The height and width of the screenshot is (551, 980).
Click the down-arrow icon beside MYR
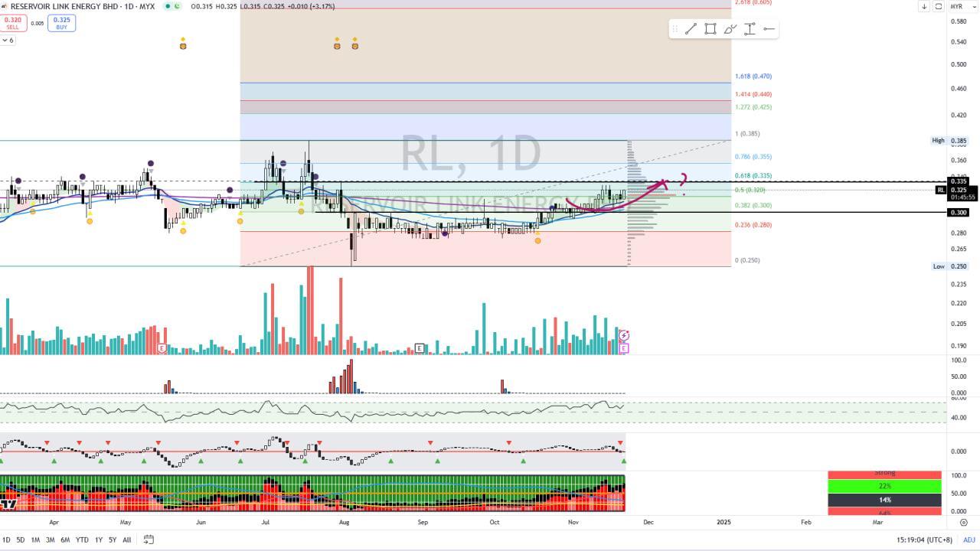coord(924,6)
